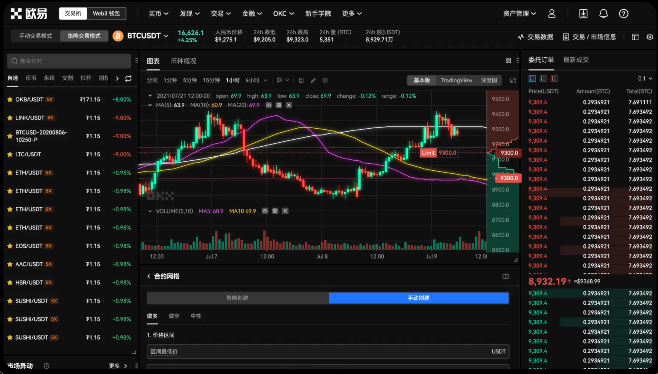Expand the 金融 menu
This screenshot has height=374, width=658.
(252, 13)
